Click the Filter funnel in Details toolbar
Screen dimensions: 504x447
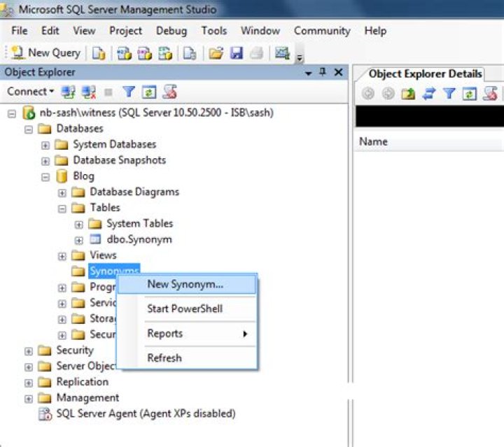click(449, 94)
